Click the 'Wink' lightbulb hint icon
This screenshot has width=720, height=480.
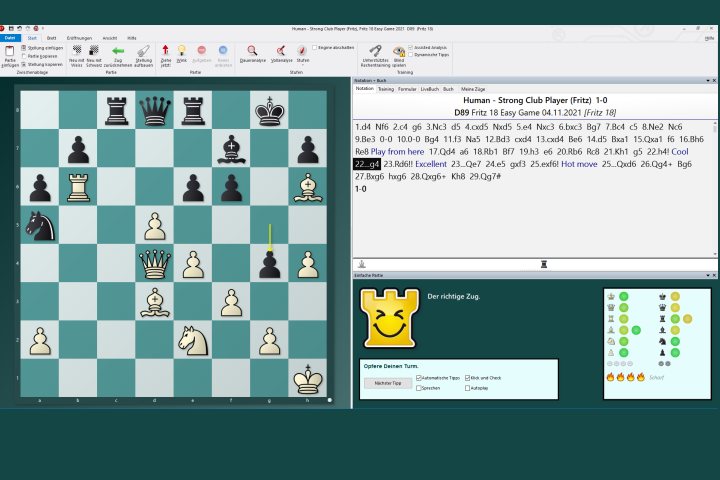click(182, 50)
